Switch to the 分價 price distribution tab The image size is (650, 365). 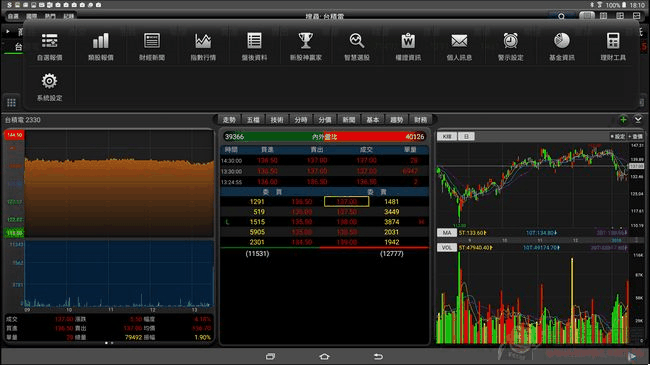pos(325,120)
